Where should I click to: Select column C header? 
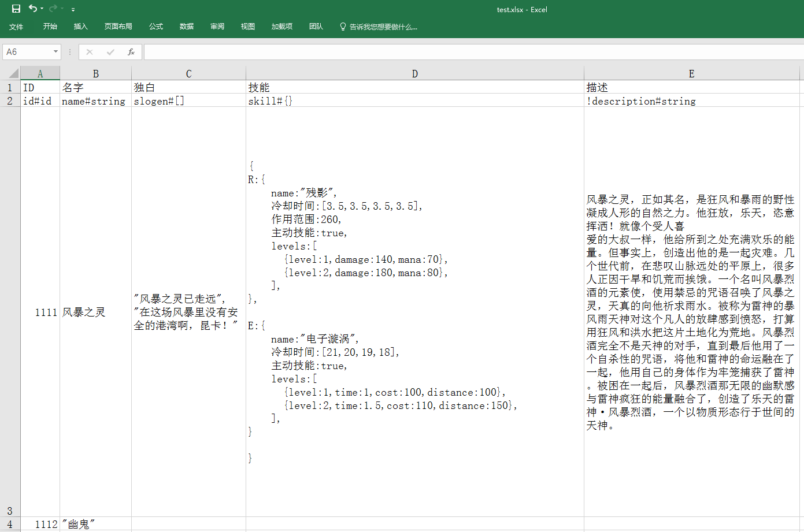point(189,73)
